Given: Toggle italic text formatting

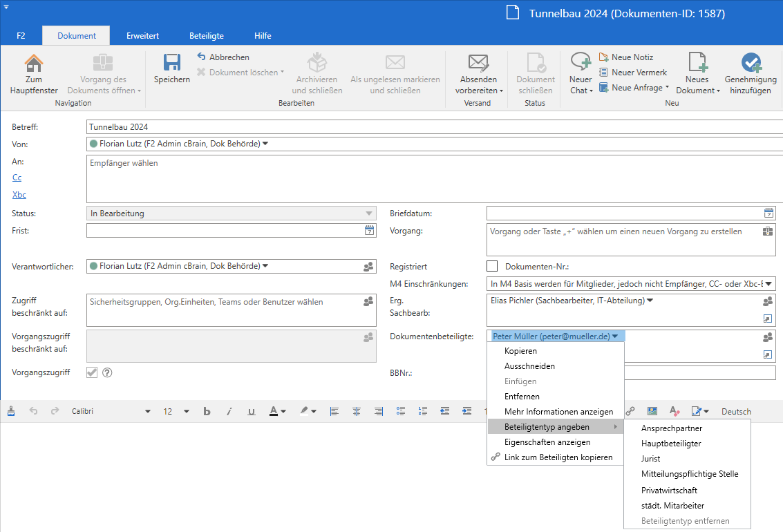Looking at the screenshot, I should point(229,412).
